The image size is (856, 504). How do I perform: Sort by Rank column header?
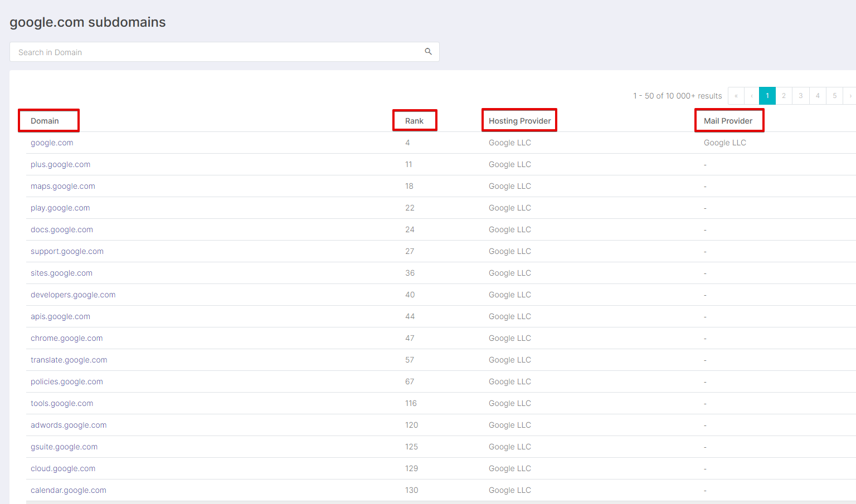(414, 121)
